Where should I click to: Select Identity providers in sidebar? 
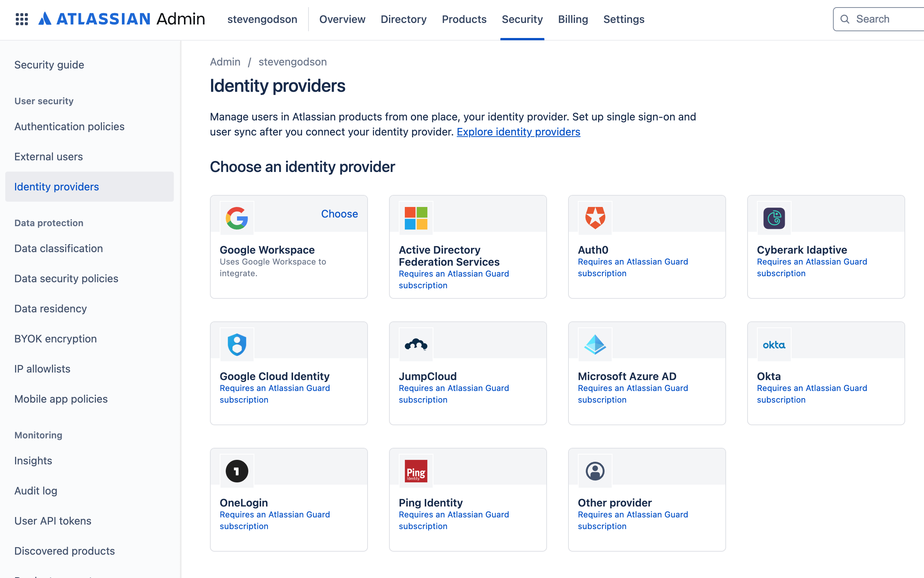pyautogui.click(x=90, y=187)
